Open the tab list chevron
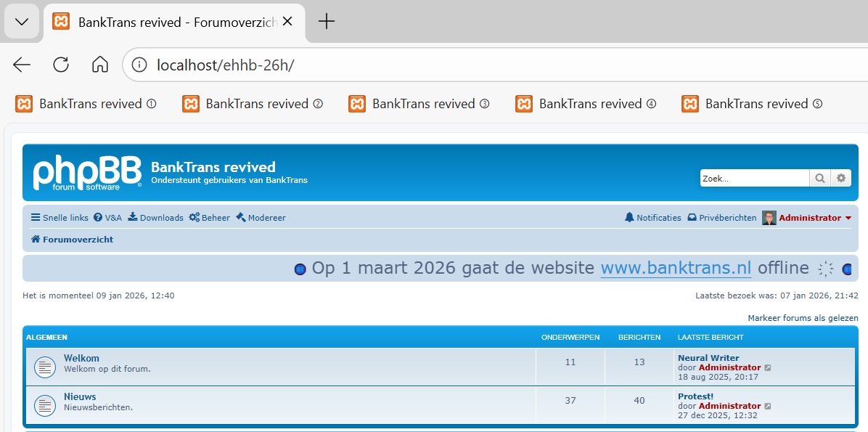This screenshot has width=868, height=432. (22, 22)
